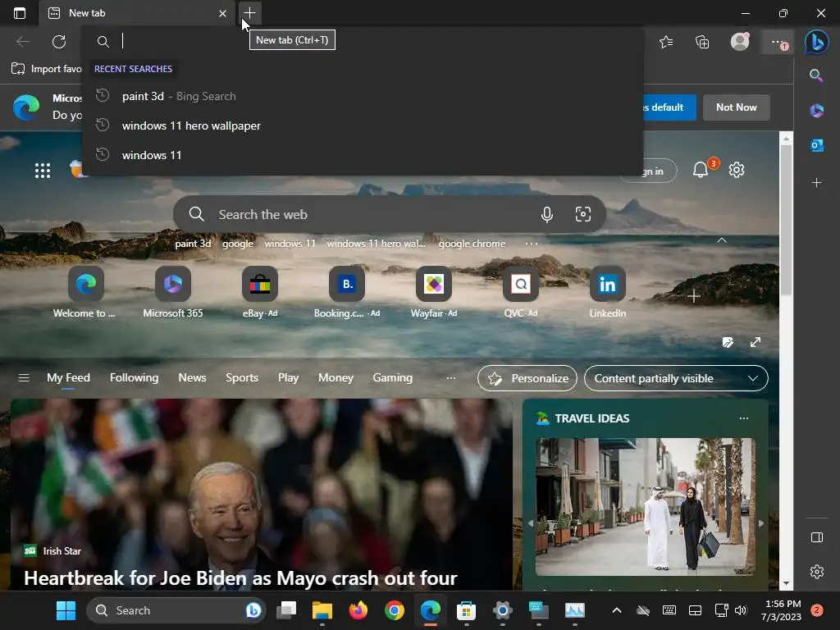Viewport: 840px width, 630px height.
Task: Open the QVC quick link tile
Action: [x=520, y=292]
